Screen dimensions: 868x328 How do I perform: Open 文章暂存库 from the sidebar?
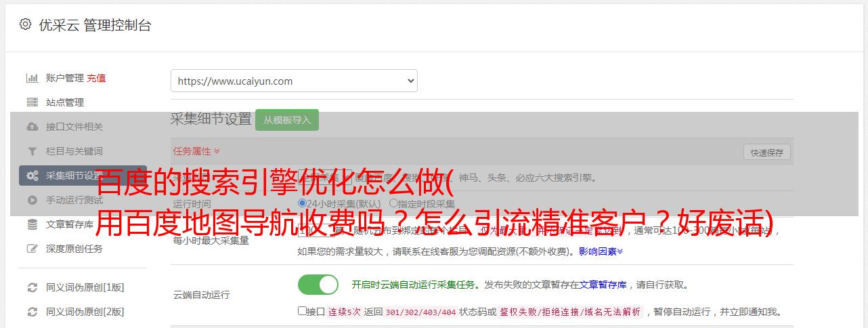[x=70, y=224]
